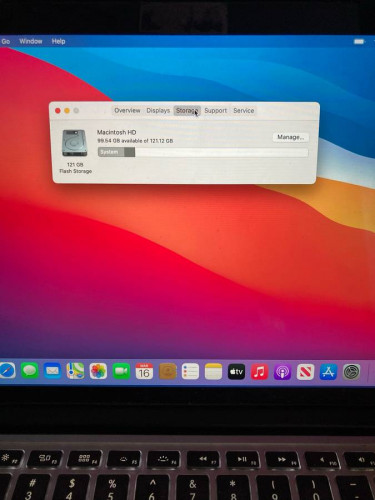Launch App Store from dock
Image resolution: width=375 pixels, height=500 pixels.
click(x=328, y=372)
